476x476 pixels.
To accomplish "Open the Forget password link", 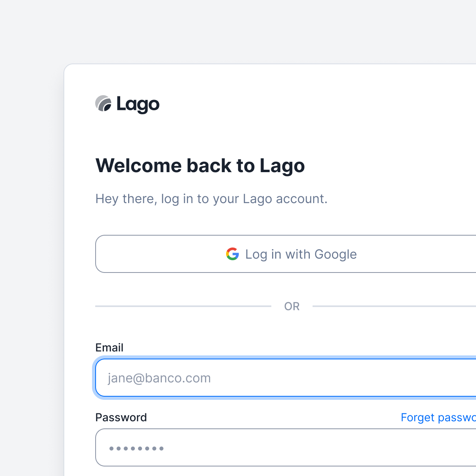I will [x=438, y=417].
